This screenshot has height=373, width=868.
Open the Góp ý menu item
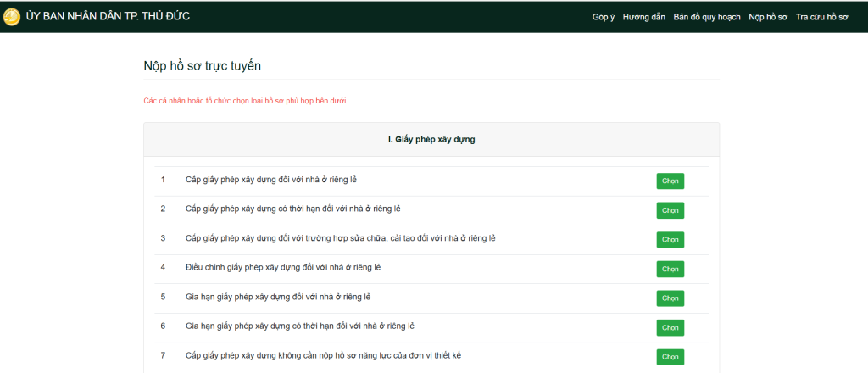click(604, 17)
